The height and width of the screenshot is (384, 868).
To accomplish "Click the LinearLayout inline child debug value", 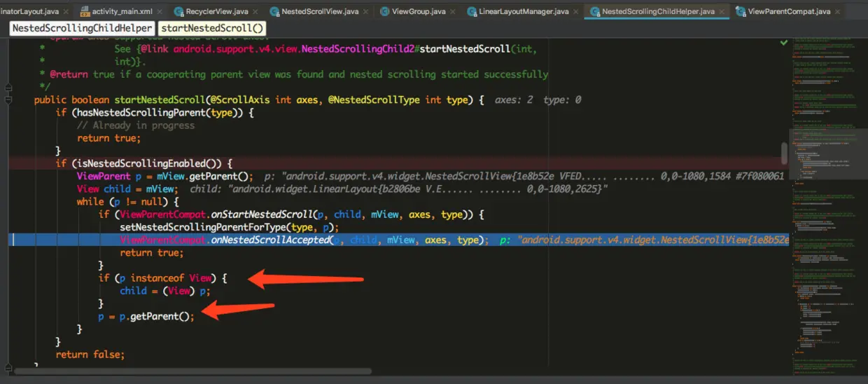I will 399,188.
